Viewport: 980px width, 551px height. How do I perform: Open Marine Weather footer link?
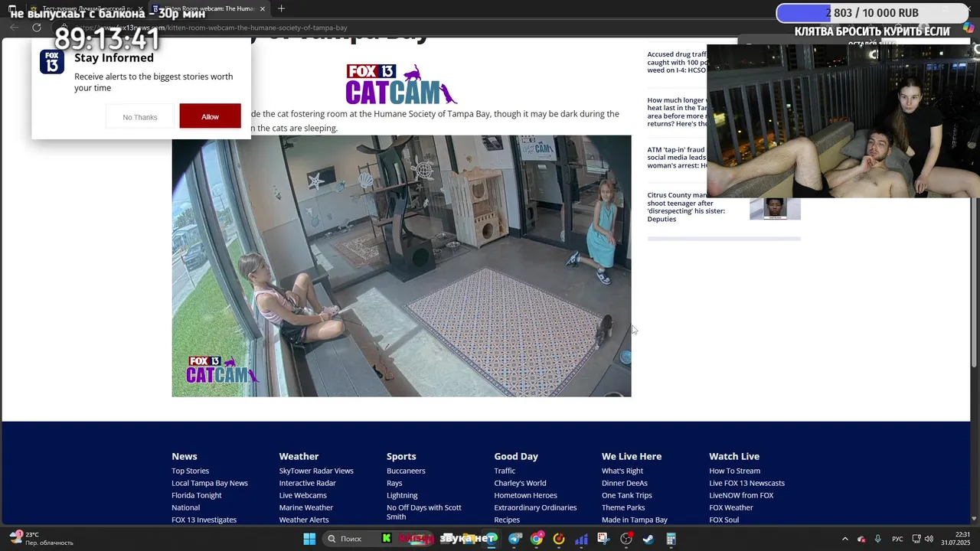(306, 507)
